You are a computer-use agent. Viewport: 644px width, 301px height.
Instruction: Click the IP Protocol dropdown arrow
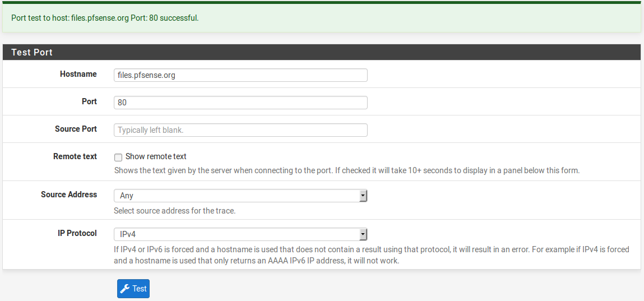[x=363, y=234]
